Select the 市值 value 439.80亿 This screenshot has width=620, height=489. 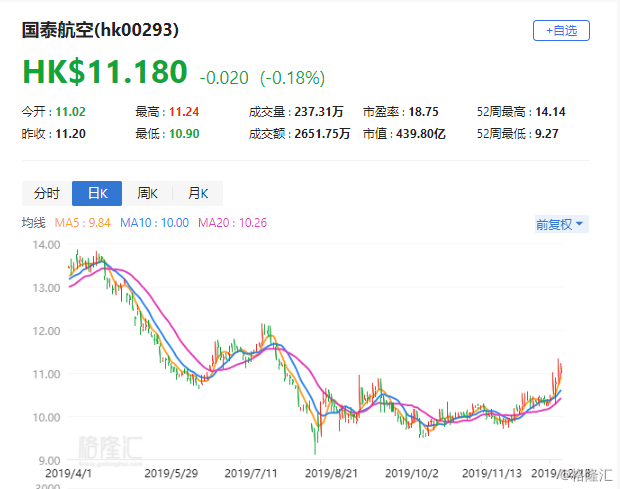[421, 134]
